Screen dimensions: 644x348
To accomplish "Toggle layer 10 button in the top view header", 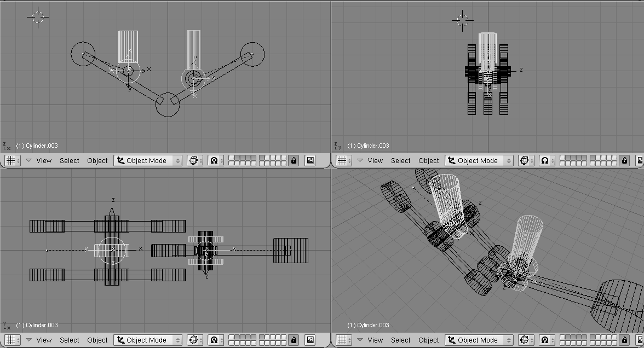I will point(284,337).
